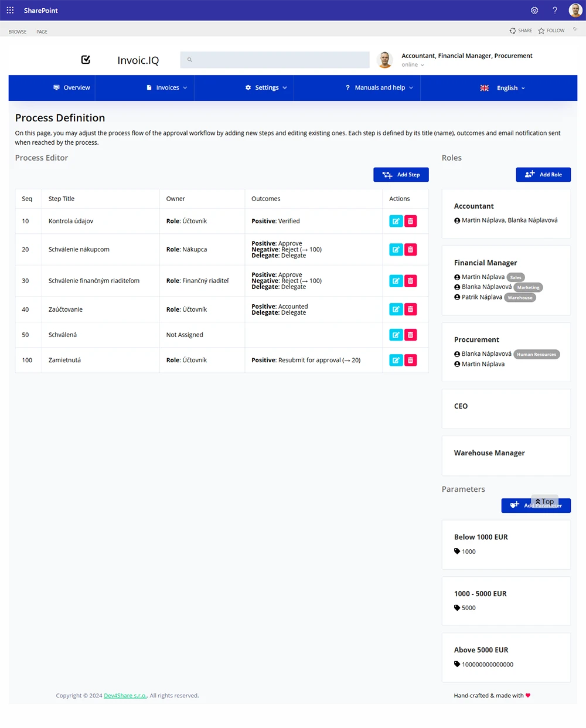This screenshot has height=728, width=586.
Task: Click the Add Role button
Action: coord(543,175)
